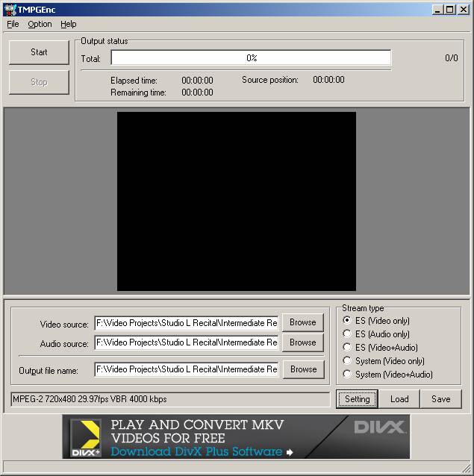Minimize the TMPGEnc window
The image size is (474, 476).
(437, 10)
